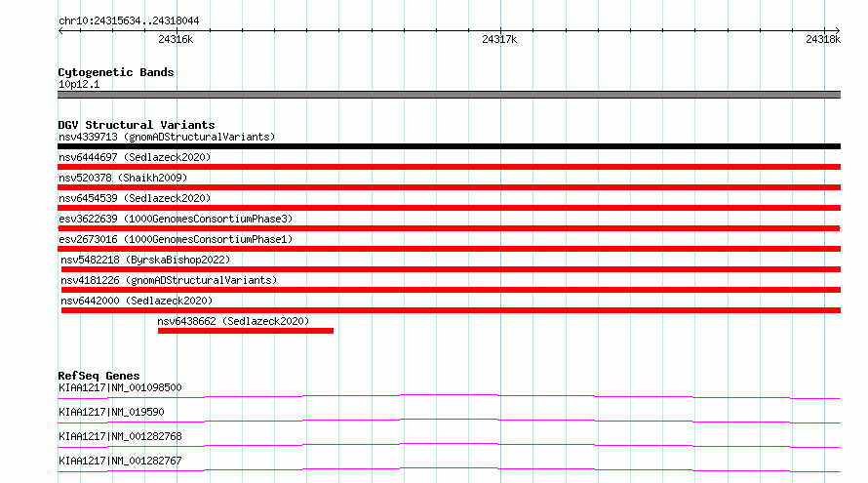This screenshot has height=483, width=868.
Task: Click the red bar under nsv6454539
Action: click(449, 208)
